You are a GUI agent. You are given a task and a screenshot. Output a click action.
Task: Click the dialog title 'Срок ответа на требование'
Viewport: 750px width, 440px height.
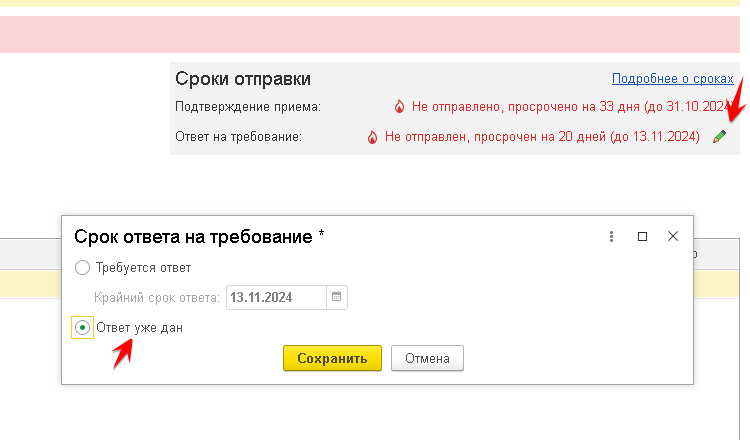tap(200, 237)
